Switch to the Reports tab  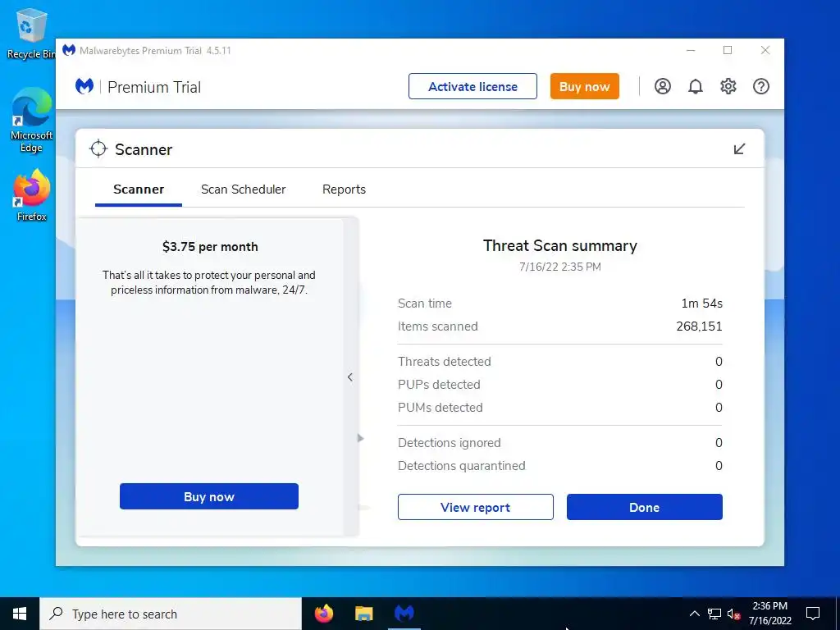(x=344, y=189)
